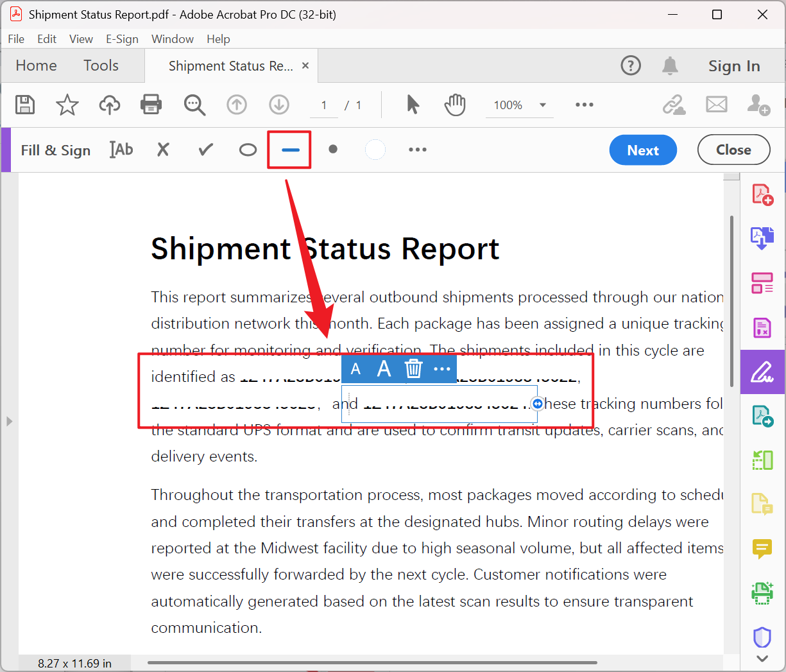
Task: Select the Line tool in Fill & Sign
Action: pyautogui.click(x=290, y=150)
